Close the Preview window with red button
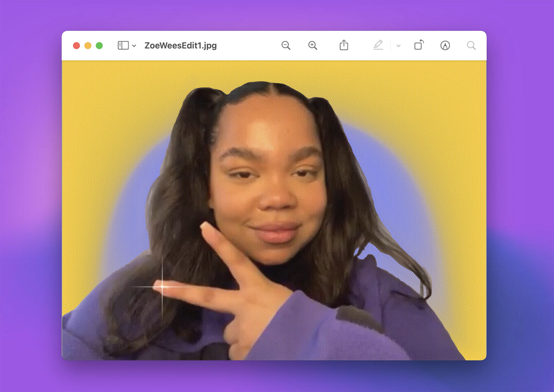This screenshot has height=392, width=554. click(76, 46)
